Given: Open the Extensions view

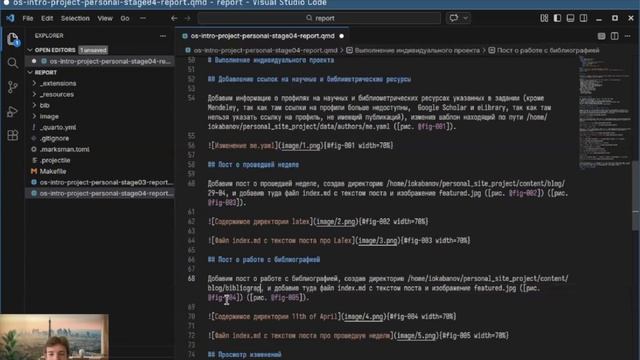Looking at the screenshot, I should tap(13, 135).
